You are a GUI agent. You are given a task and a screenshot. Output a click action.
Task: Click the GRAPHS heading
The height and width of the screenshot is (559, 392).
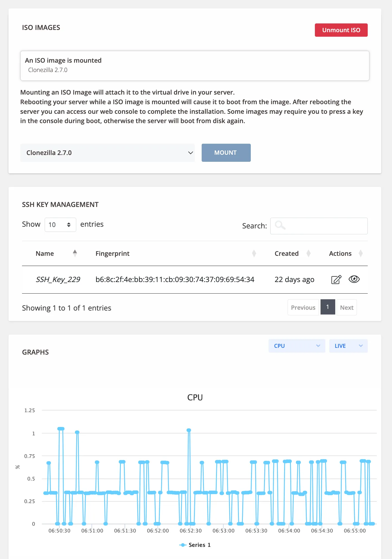(36, 352)
